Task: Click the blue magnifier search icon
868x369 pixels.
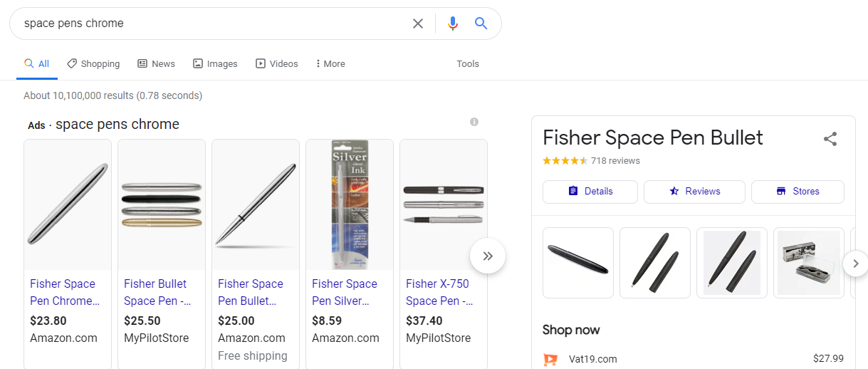Action: point(481,24)
